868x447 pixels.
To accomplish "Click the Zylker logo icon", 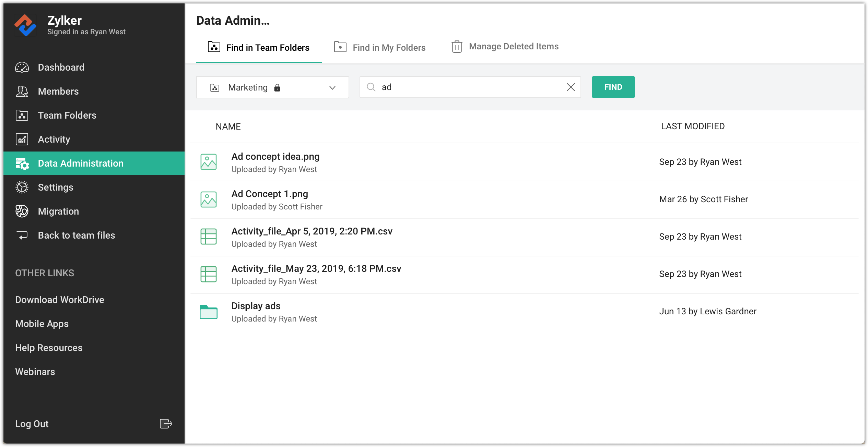I will coord(25,25).
